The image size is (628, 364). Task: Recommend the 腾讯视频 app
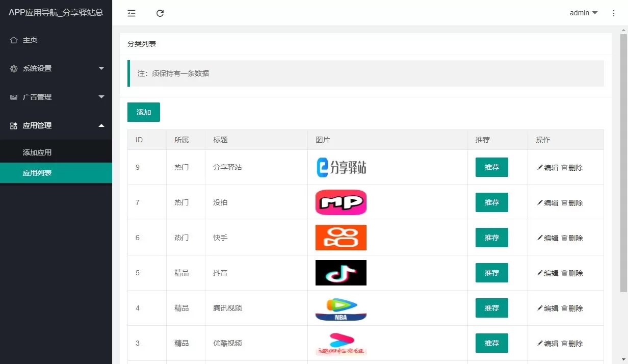click(492, 308)
